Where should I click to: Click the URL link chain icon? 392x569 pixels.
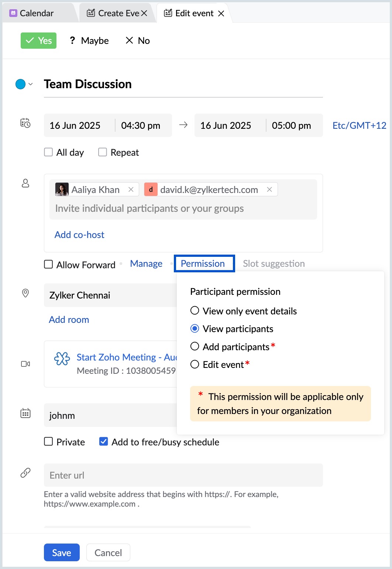point(25,473)
